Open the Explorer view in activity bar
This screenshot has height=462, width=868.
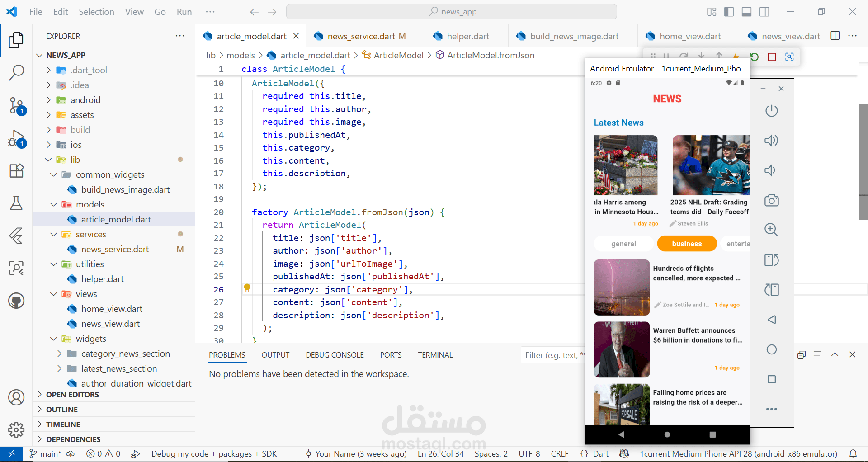click(x=16, y=40)
